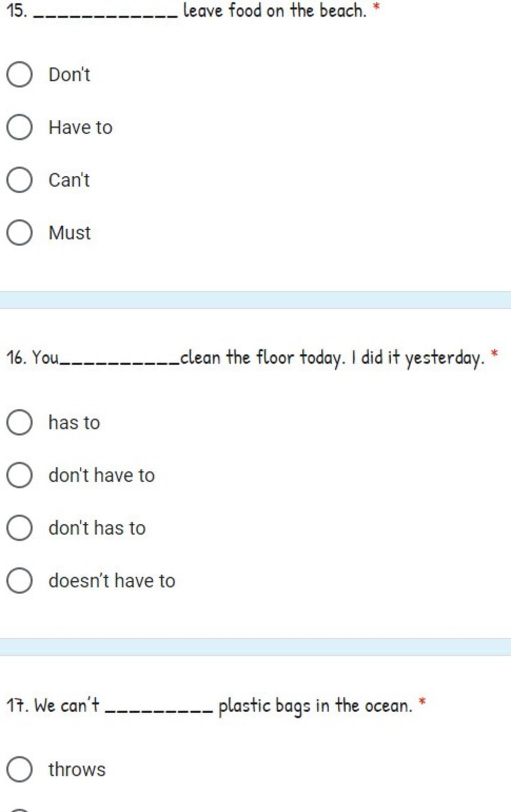
Task: Mark the "don't has to" radio circle
Action: (19, 528)
